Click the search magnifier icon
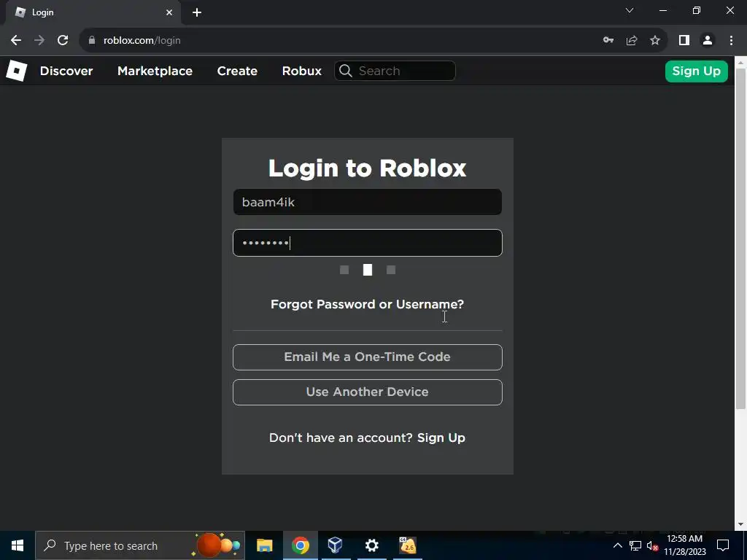Screen dimensions: 747x560 [346, 71]
